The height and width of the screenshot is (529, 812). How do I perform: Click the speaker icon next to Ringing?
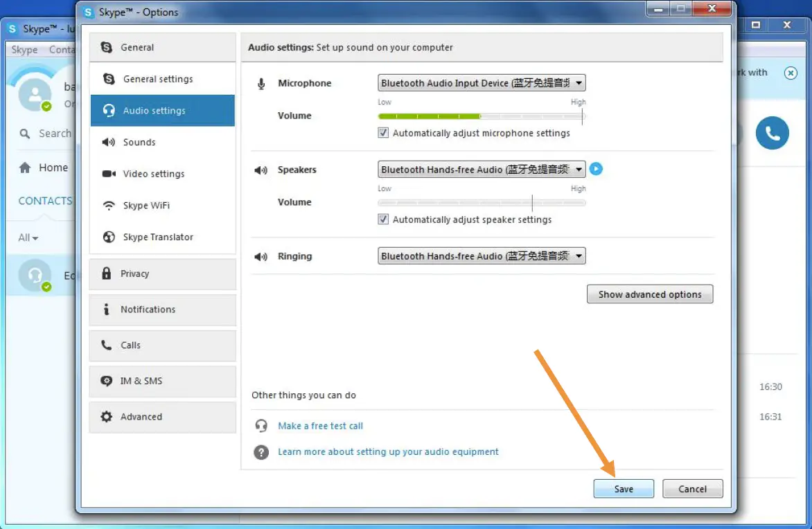[x=261, y=256]
